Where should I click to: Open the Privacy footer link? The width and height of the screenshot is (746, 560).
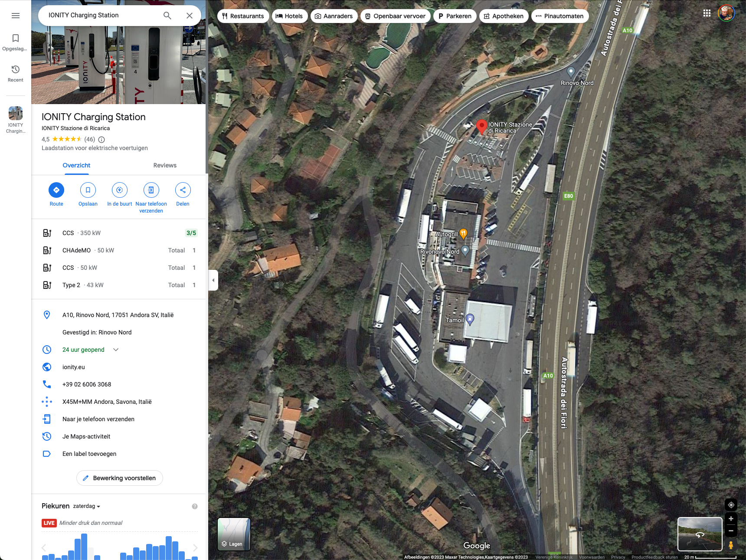[x=618, y=557]
